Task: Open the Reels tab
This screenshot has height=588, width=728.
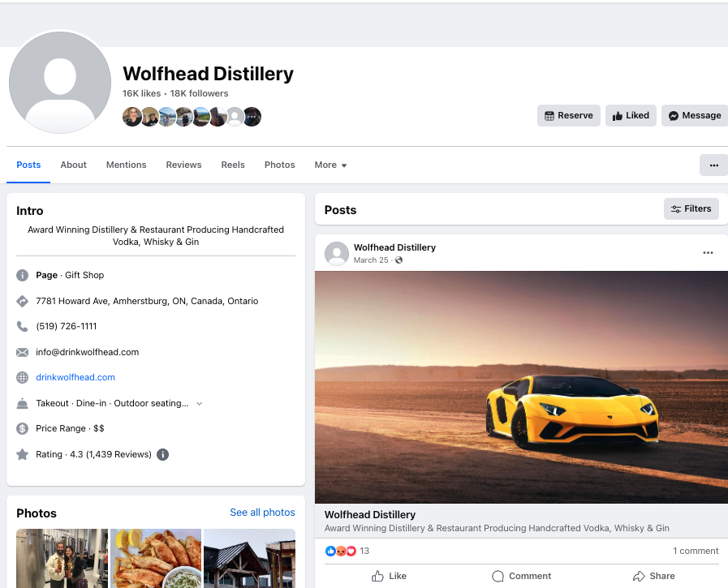Action: (x=233, y=165)
